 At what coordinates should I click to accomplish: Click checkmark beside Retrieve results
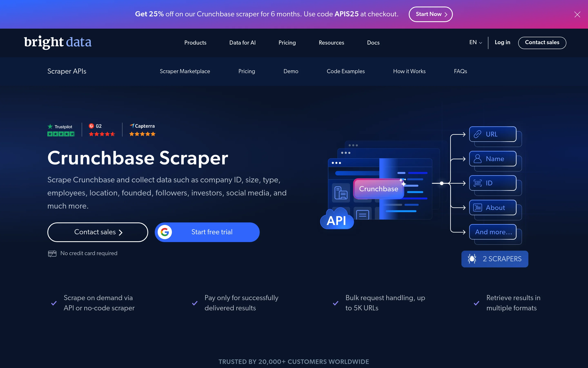(477, 303)
